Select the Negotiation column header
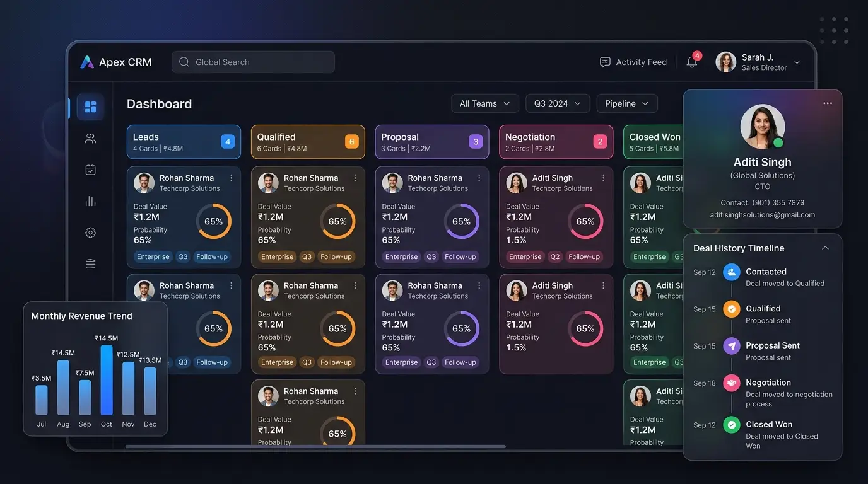Viewport: 868px width, 484px height. point(556,142)
